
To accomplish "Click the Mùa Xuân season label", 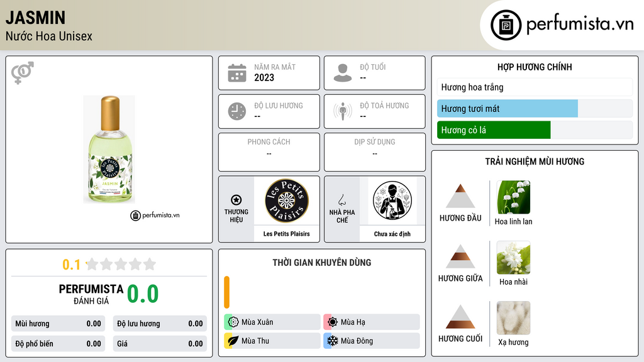I will click(x=257, y=322).
